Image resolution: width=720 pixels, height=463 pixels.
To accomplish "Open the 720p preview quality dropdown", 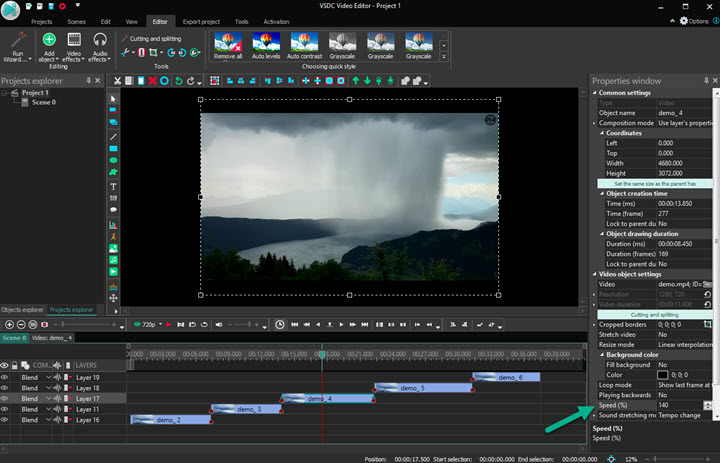I will (148, 325).
